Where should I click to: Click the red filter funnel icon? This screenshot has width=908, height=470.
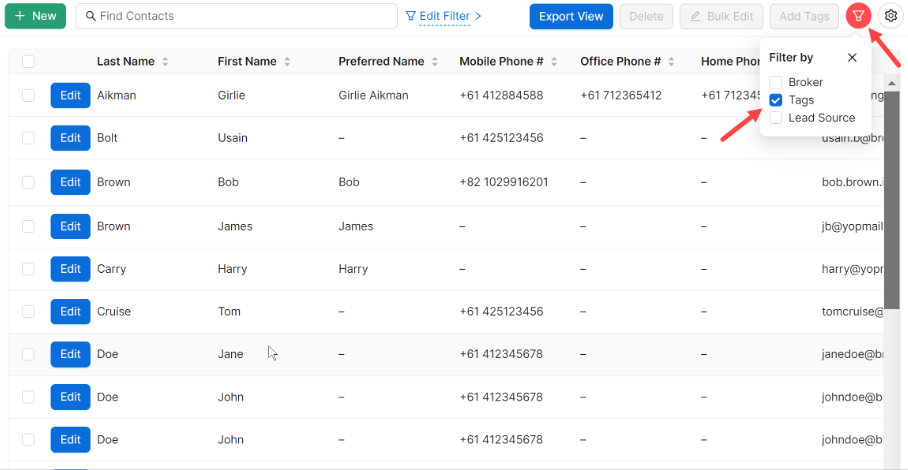point(857,16)
